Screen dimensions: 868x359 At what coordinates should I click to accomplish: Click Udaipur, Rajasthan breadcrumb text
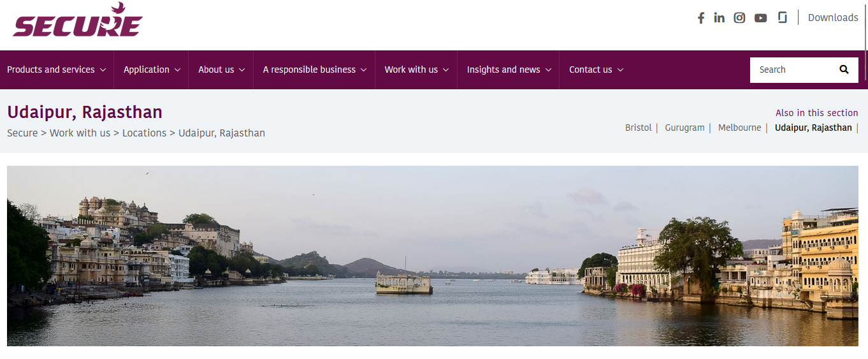point(222,133)
